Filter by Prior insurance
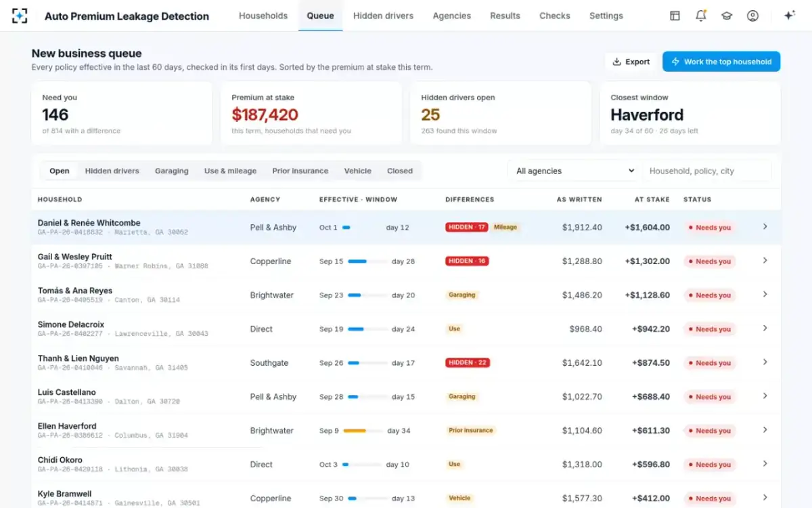The width and height of the screenshot is (812, 508). coord(300,171)
